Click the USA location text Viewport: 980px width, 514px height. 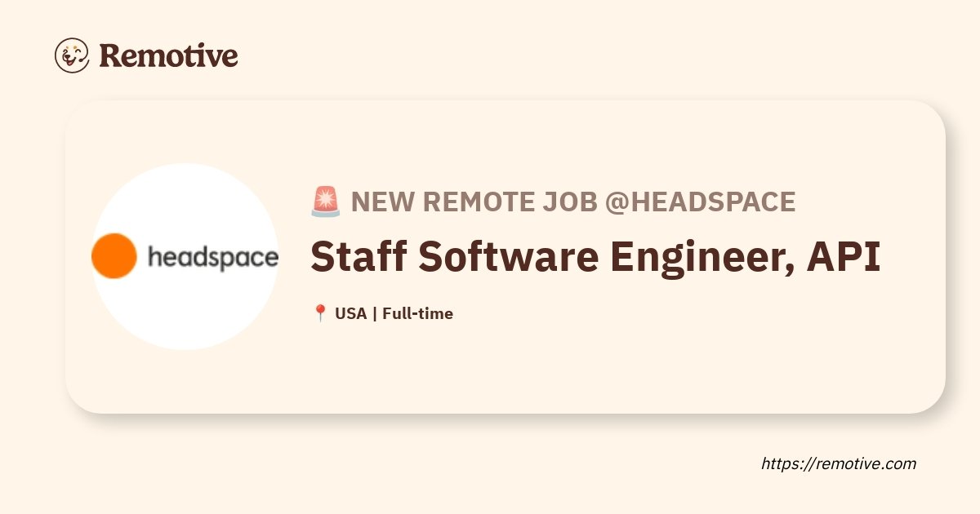pyautogui.click(x=350, y=313)
